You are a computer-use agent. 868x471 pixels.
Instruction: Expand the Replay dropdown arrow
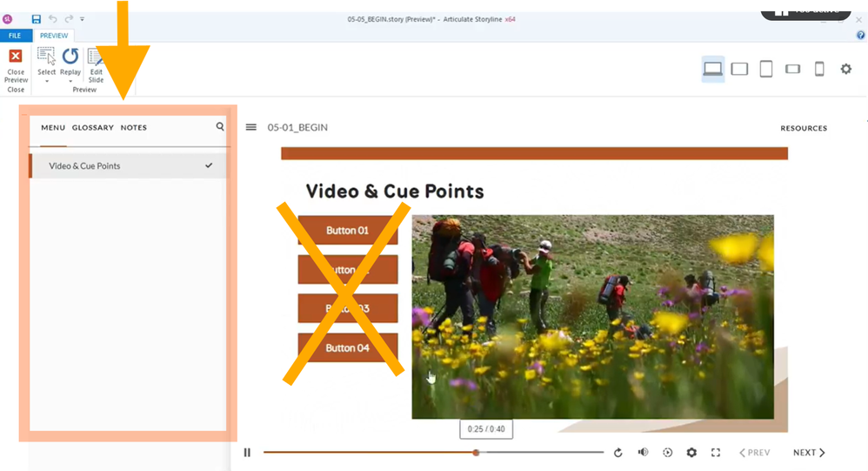click(70, 81)
